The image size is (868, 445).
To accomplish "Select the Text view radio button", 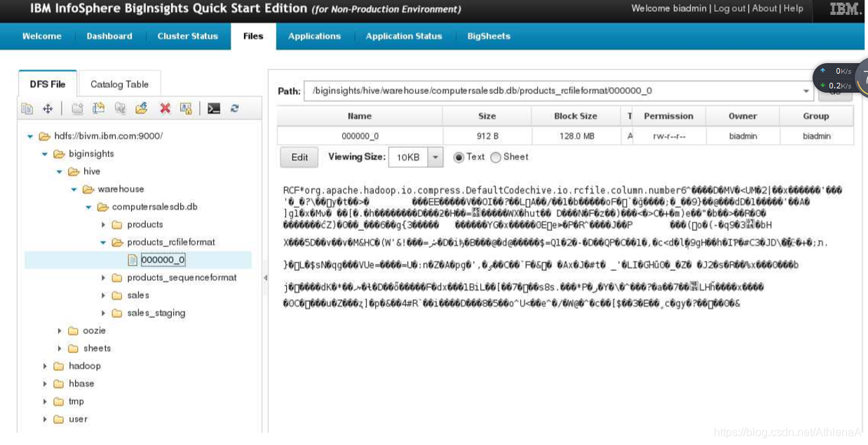I will [459, 157].
